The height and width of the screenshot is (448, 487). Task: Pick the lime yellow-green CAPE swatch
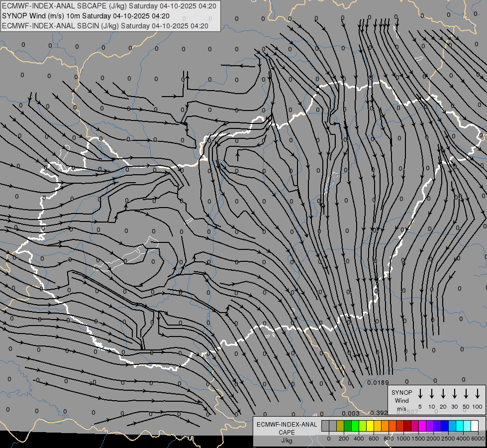coord(363,426)
